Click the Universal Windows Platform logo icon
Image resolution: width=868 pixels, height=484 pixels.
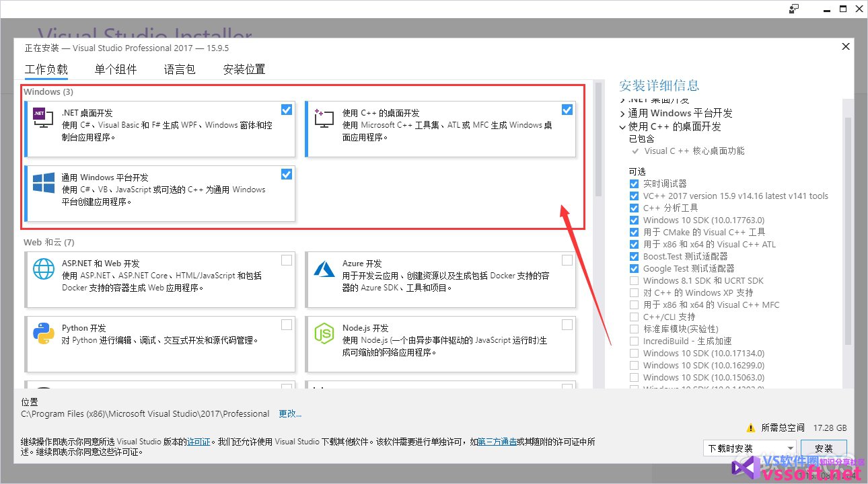44,183
